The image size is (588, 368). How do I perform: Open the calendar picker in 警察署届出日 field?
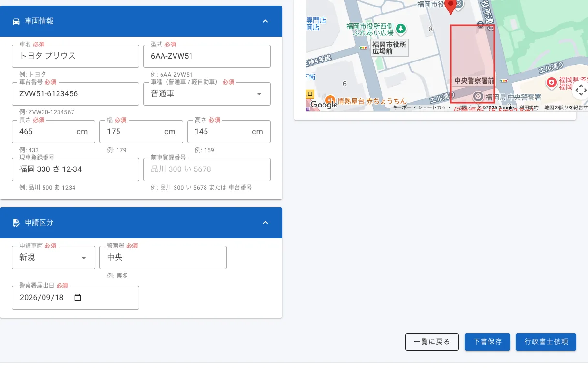(78, 298)
